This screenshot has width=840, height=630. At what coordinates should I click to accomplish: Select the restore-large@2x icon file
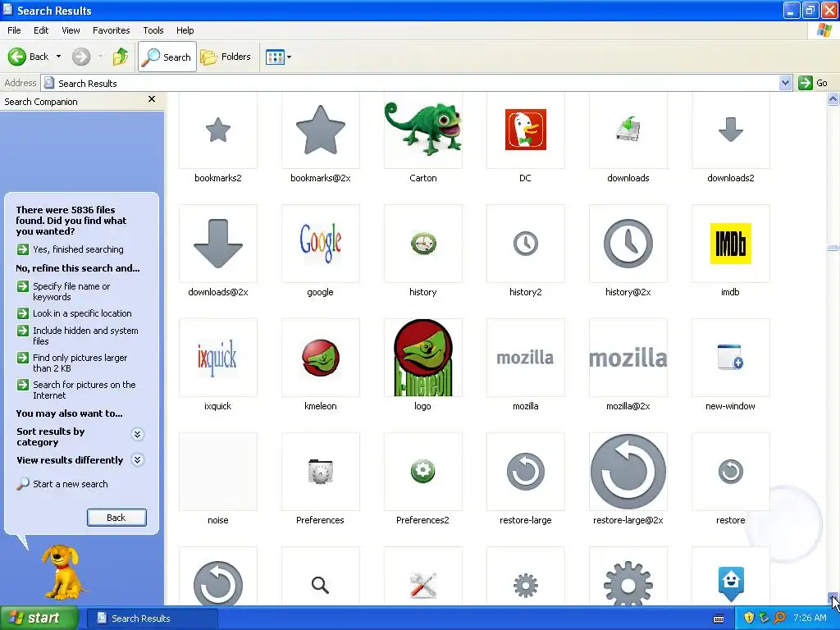click(628, 472)
